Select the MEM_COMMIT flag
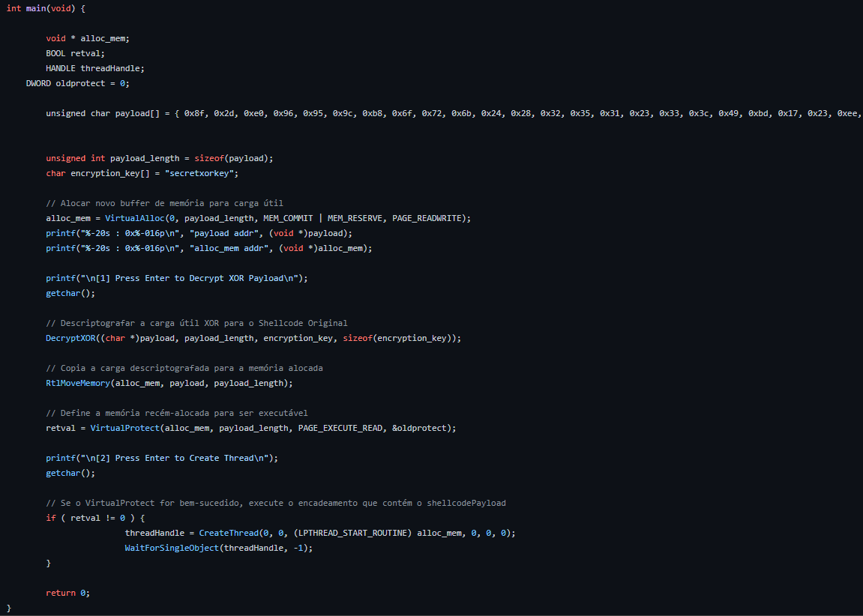 coord(288,218)
